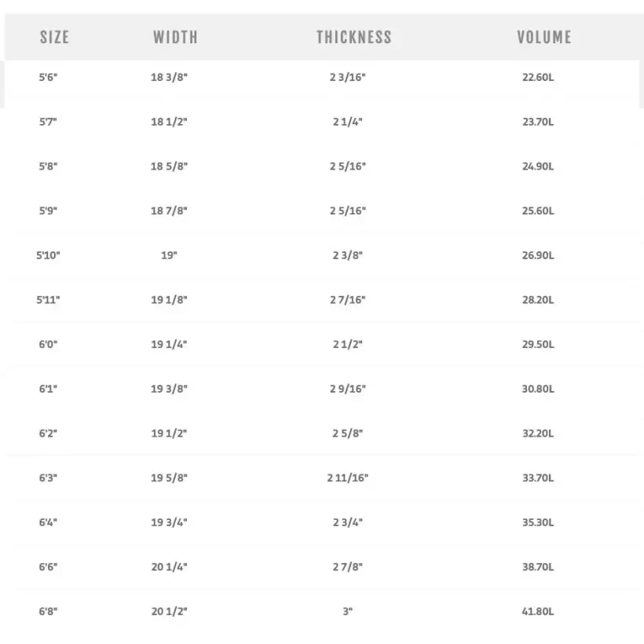Select the 6'0" size row
This screenshot has width=644, height=644.
[49, 344]
